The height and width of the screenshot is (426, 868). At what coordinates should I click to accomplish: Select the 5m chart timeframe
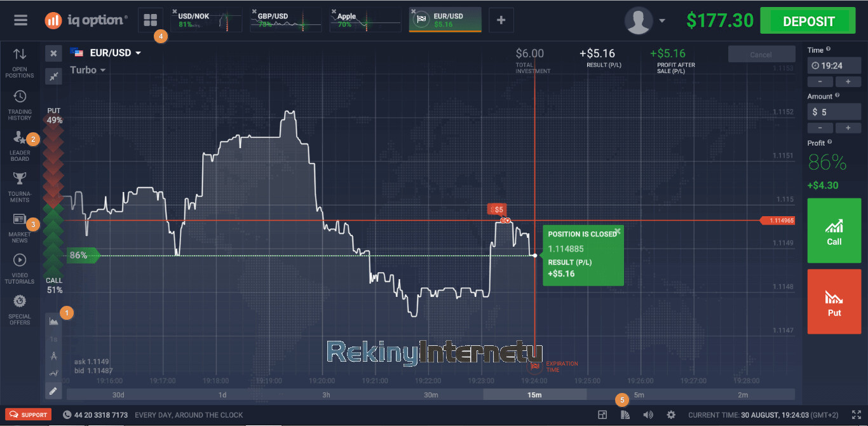(639, 395)
